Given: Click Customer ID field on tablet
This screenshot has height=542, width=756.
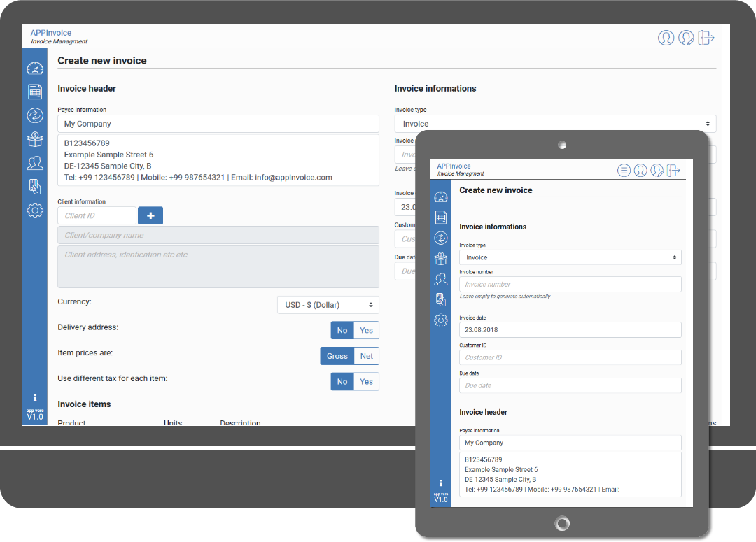Looking at the screenshot, I should (570, 357).
